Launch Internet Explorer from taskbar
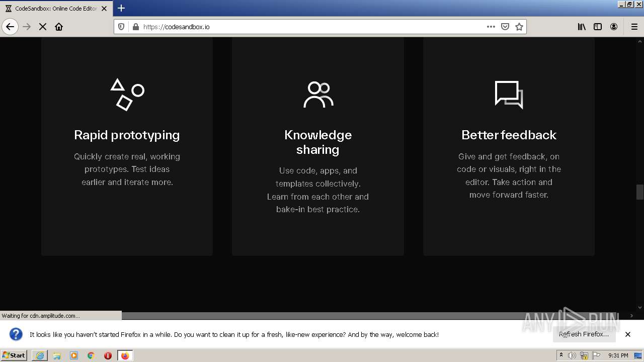Screen dimensions: 644x362 pos(40,355)
